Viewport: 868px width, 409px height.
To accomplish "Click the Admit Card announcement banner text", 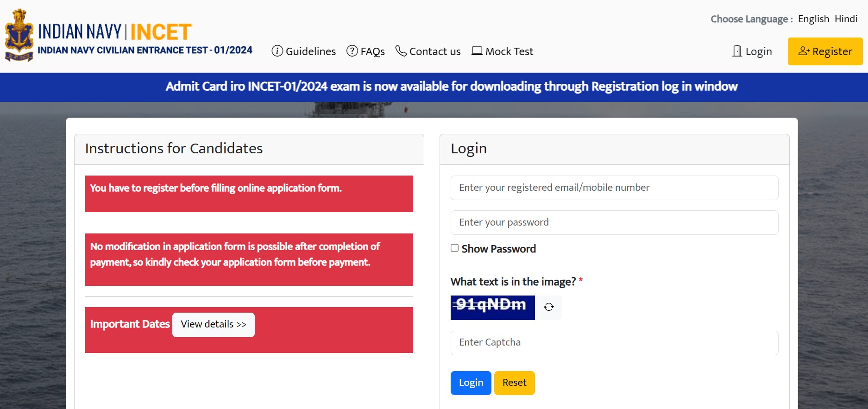I will [x=452, y=87].
